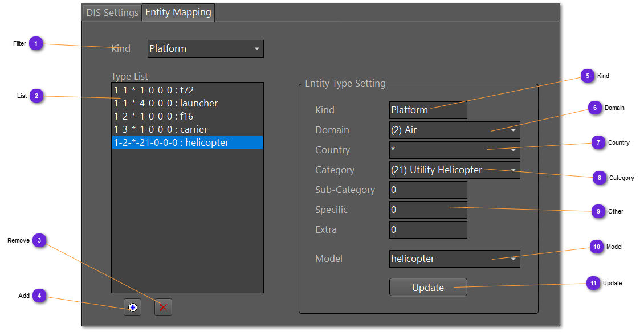Focus the Sub-Category input field
The height and width of the screenshot is (332, 644).
(427, 190)
